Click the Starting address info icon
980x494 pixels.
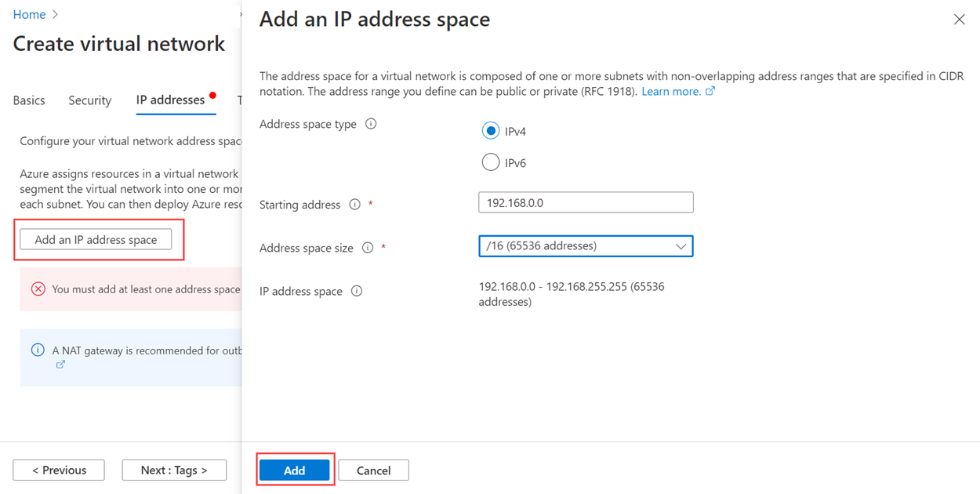point(354,205)
